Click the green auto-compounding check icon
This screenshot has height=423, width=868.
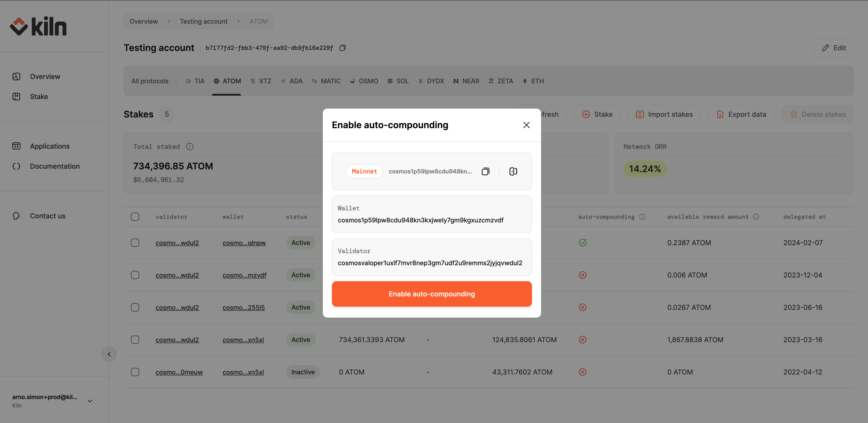583,243
